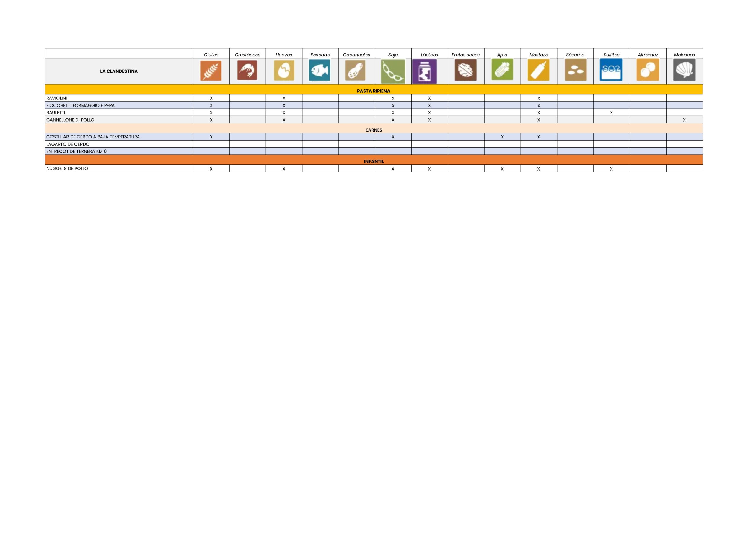Click the LA CLANDESTINA title cell

tap(119, 71)
